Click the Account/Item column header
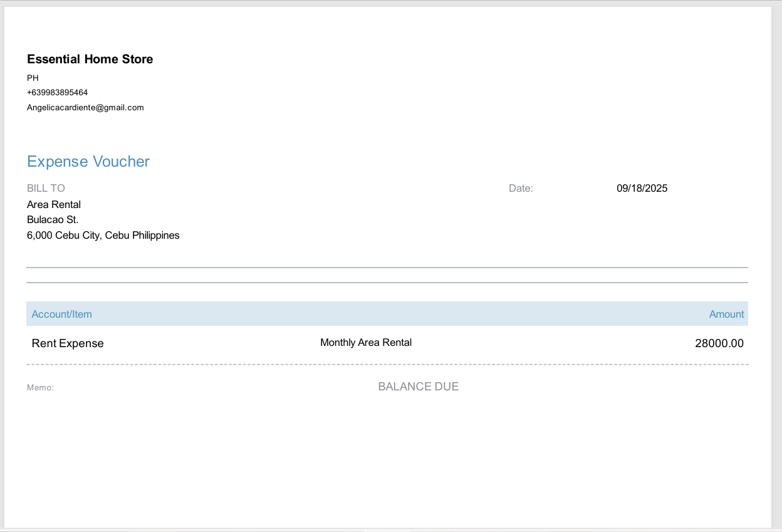The height and width of the screenshot is (532, 782). tap(61, 315)
